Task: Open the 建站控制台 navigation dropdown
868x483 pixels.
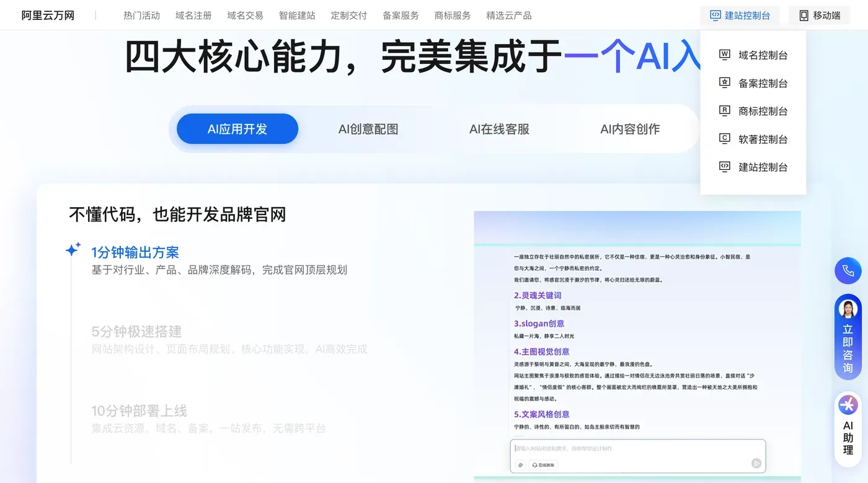Action: (x=740, y=15)
